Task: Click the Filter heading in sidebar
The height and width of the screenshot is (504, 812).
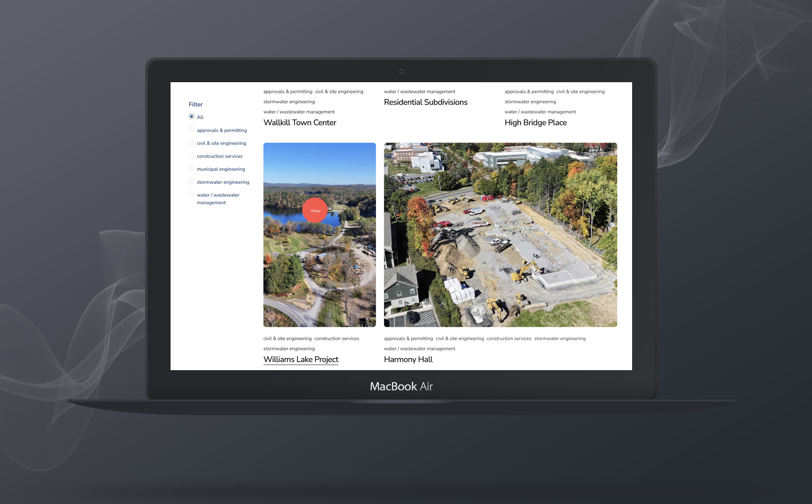Action: click(x=196, y=104)
